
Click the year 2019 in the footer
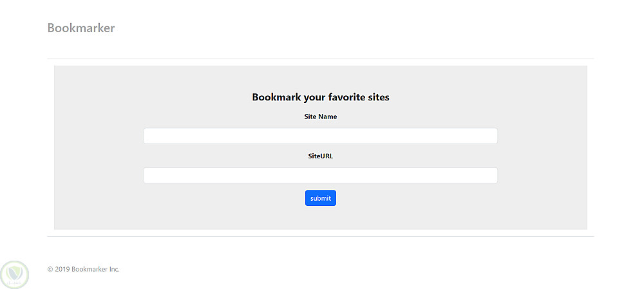pos(62,269)
